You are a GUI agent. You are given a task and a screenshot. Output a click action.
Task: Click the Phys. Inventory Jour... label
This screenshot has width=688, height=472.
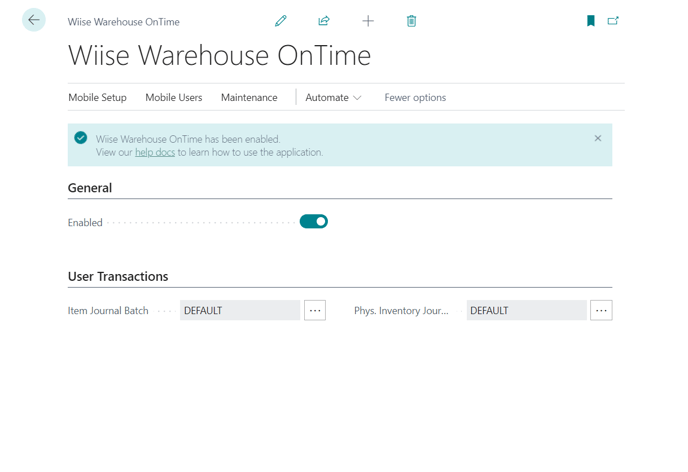click(401, 311)
